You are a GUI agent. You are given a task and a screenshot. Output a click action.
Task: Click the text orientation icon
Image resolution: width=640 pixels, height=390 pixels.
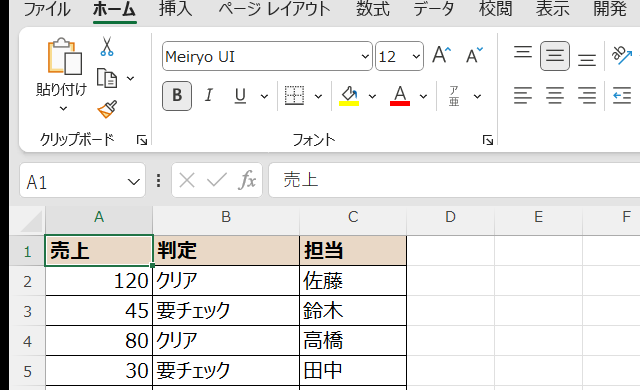[x=622, y=55]
